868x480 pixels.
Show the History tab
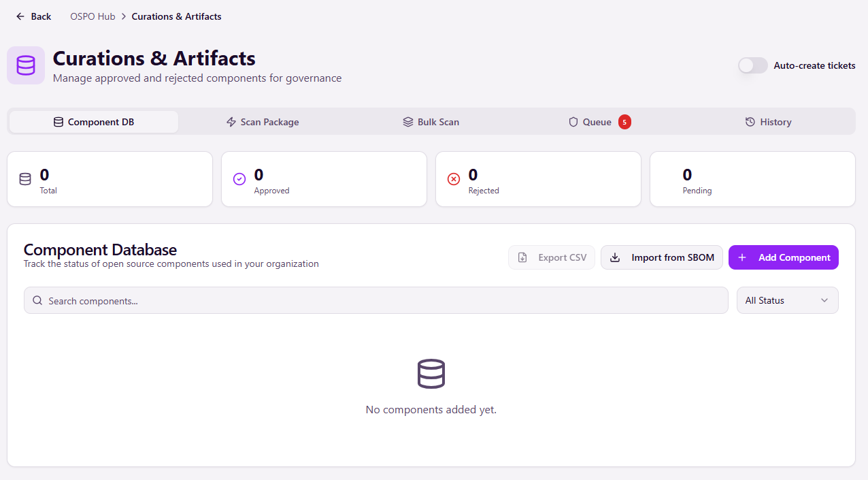pyautogui.click(x=769, y=122)
